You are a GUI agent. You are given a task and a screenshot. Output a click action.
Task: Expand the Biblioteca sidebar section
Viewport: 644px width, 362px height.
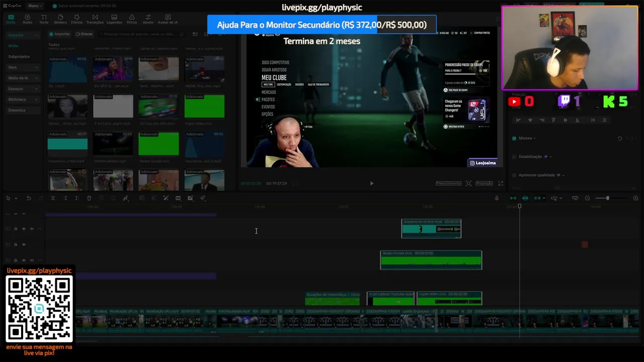[23, 100]
